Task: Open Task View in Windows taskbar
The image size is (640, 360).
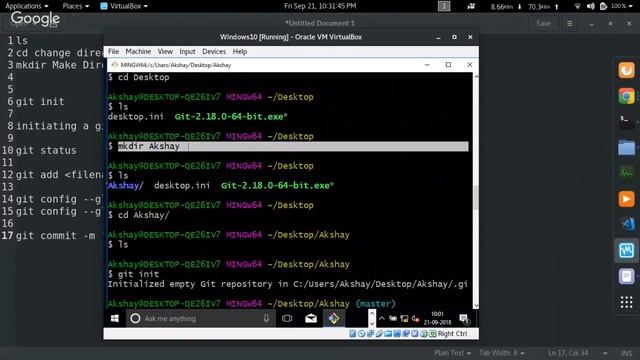Action: click(x=287, y=318)
